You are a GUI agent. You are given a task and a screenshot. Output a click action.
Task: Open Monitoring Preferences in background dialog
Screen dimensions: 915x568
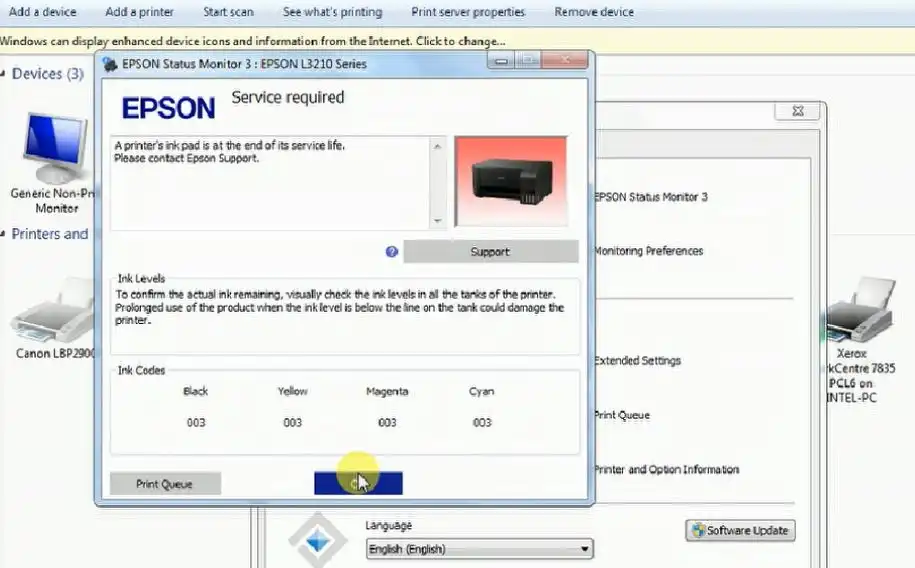coord(648,251)
